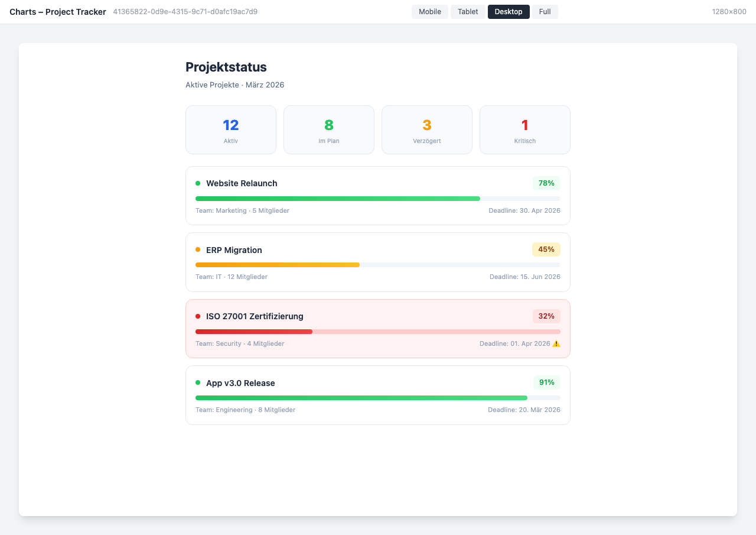Click the 32% badge on ISO 27001 Zertifizierung
The image size is (756, 535).
pos(546,316)
